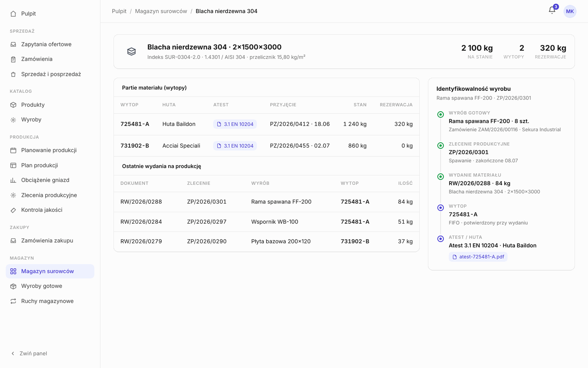Click the material stack icon in header card
This screenshot has height=368, width=588.
(131, 52)
